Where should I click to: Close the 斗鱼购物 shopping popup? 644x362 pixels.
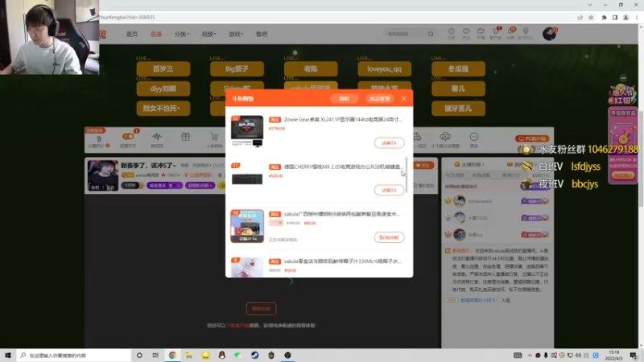(404, 98)
